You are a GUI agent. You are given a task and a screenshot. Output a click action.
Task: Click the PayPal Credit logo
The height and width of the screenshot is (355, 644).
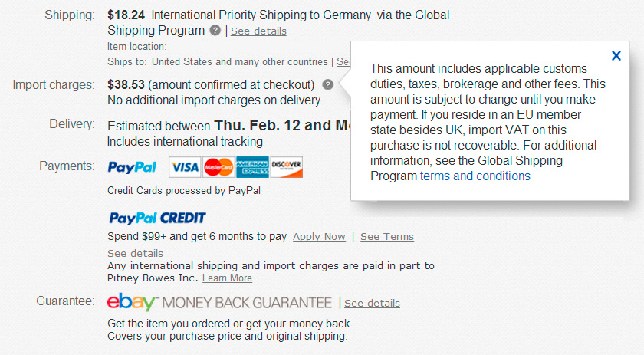pyautogui.click(x=157, y=218)
